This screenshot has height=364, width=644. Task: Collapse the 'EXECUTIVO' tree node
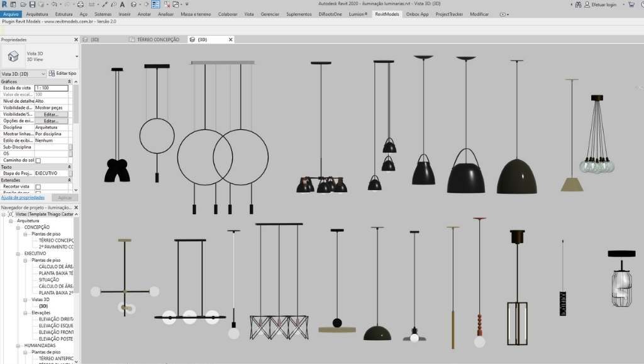coord(19,253)
